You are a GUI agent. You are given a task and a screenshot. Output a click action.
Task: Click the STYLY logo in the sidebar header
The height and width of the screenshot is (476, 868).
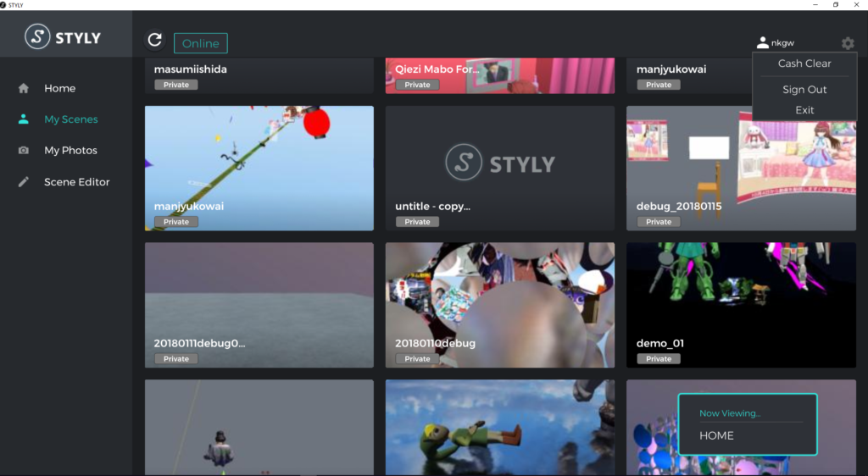[63, 37]
